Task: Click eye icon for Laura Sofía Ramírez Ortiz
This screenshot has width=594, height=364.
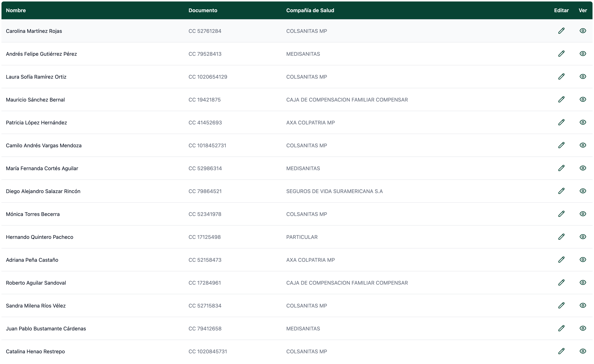Action: (583, 77)
